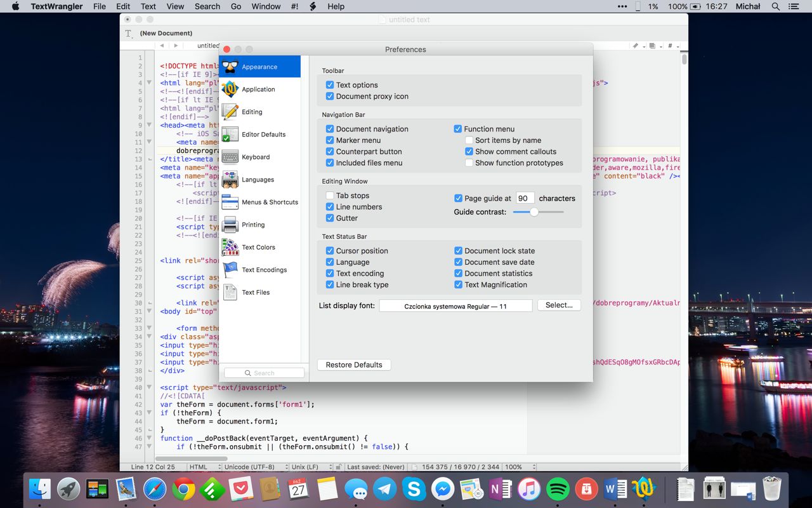Open the Printing preferences pane

click(x=259, y=225)
